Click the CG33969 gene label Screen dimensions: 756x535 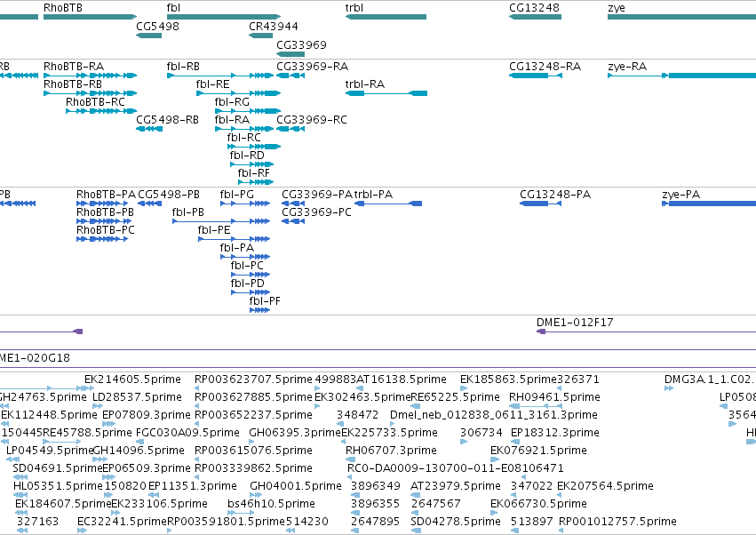click(301, 44)
